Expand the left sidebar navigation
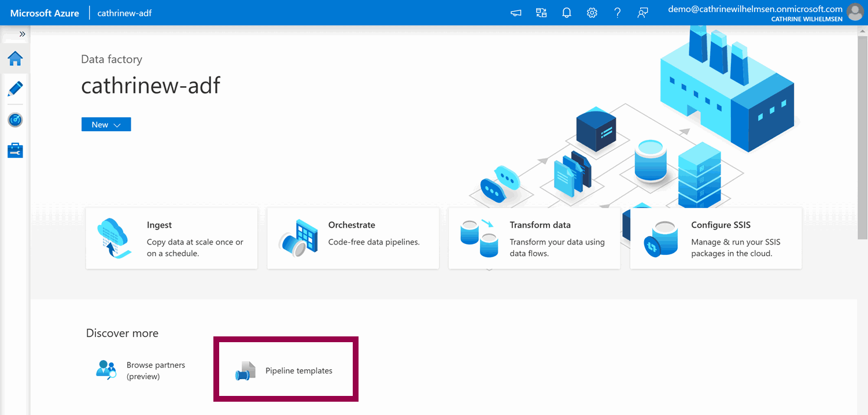The width and height of the screenshot is (868, 415). click(22, 34)
